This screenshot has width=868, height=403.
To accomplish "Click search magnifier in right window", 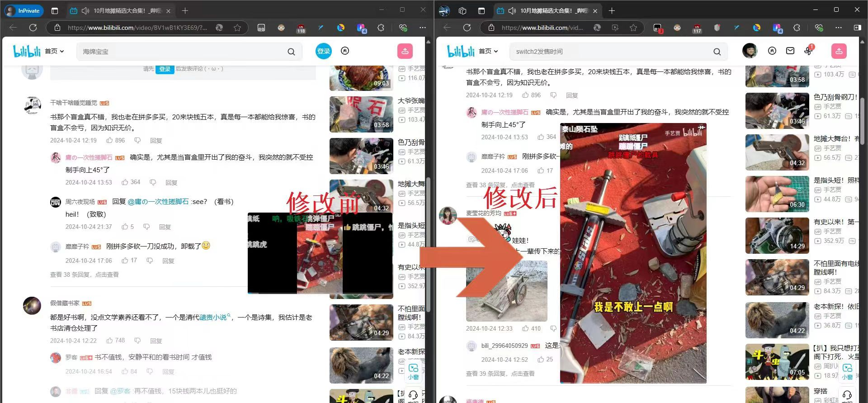I will 717,52.
